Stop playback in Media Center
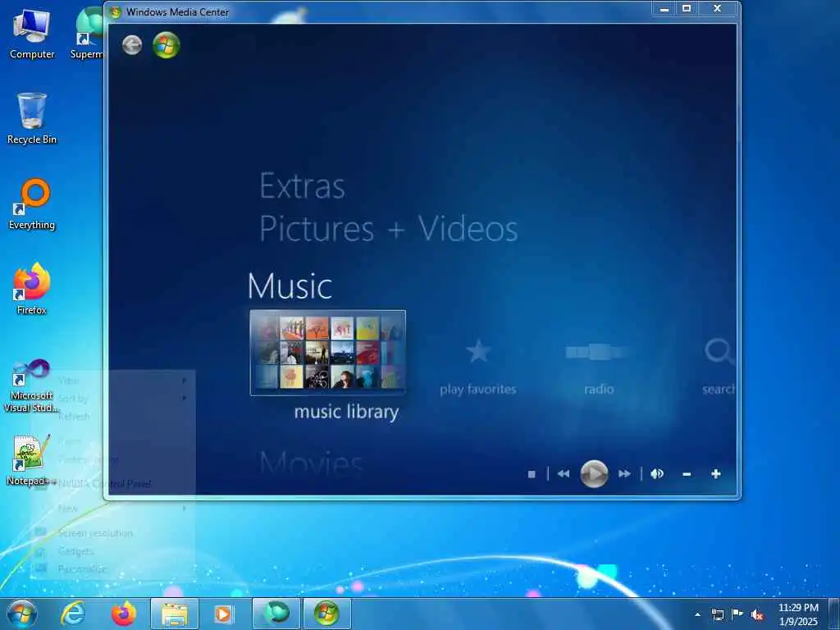Viewport: 840px width, 630px height. (532, 474)
